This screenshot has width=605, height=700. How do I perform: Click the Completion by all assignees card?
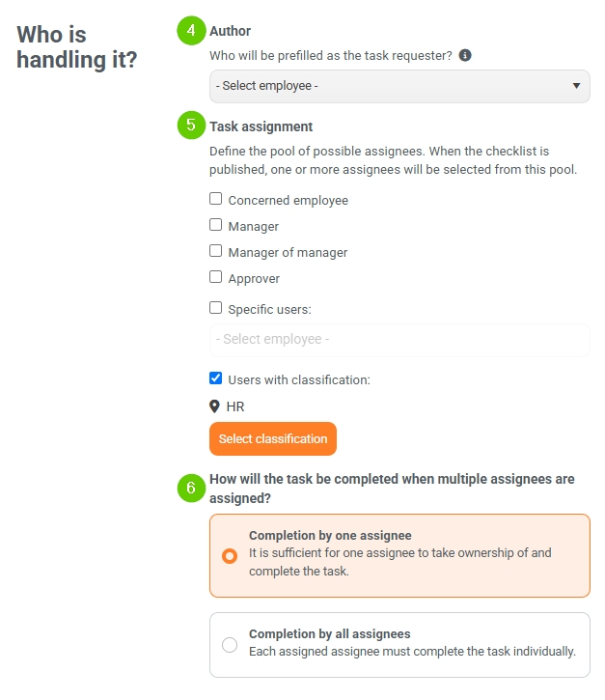coord(399,645)
